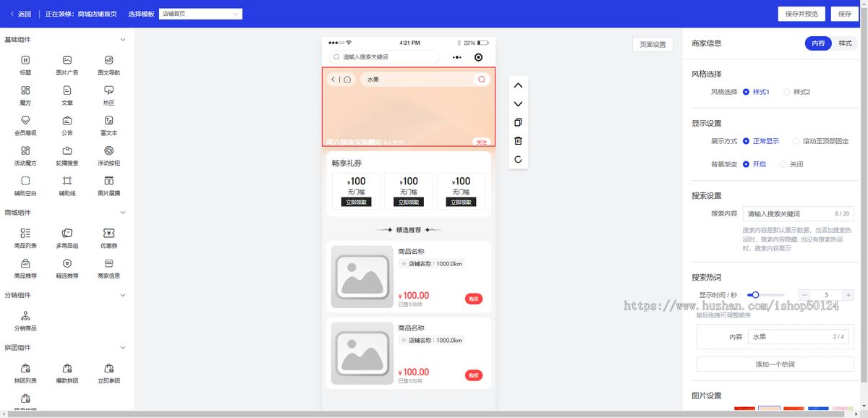Screen dimensions: 868x418
Task: Click the 保存 save button
Action: coord(845,14)
